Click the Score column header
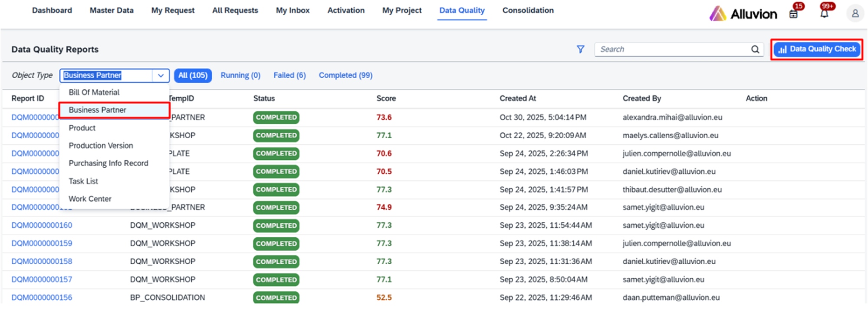Screen dimensions: 868x312 pos(386,99)
